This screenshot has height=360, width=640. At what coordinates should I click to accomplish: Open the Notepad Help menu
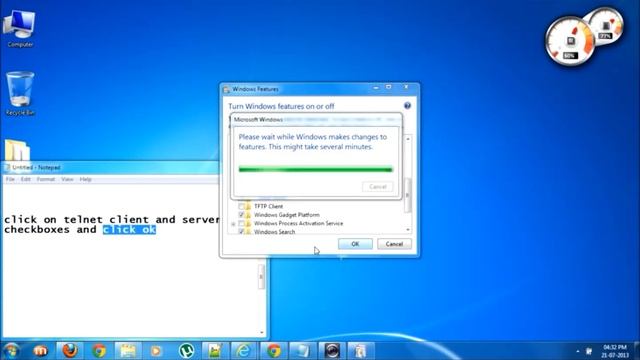85,179
